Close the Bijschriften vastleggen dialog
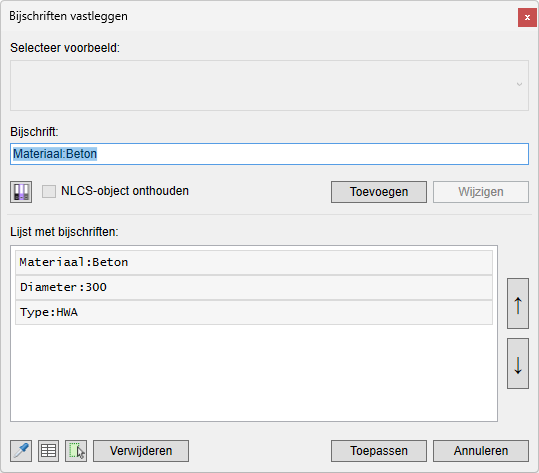This screenshot has width=539, height=473. pyautogui.click(x=527, y=17)
